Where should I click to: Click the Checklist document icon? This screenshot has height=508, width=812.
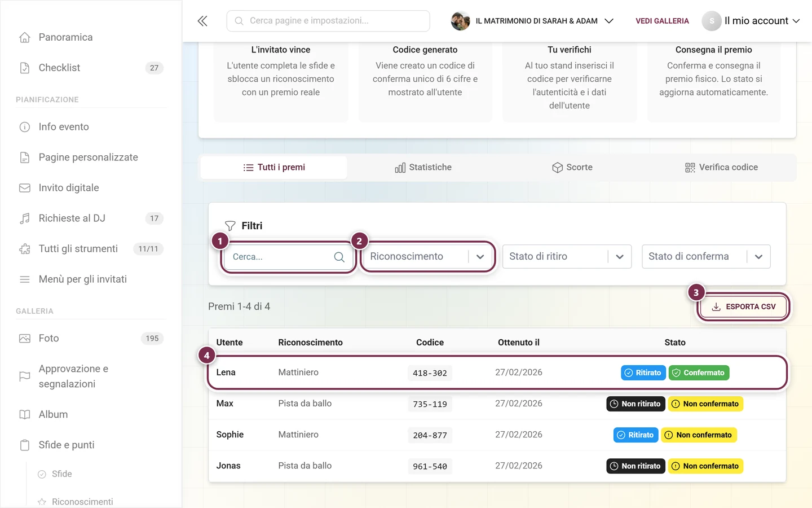coord(25,68)
